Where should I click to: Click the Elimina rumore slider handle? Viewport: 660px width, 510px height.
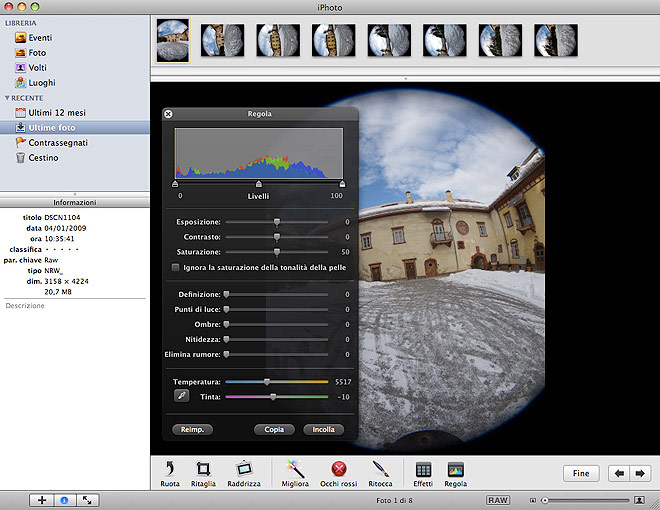[226, 354]
